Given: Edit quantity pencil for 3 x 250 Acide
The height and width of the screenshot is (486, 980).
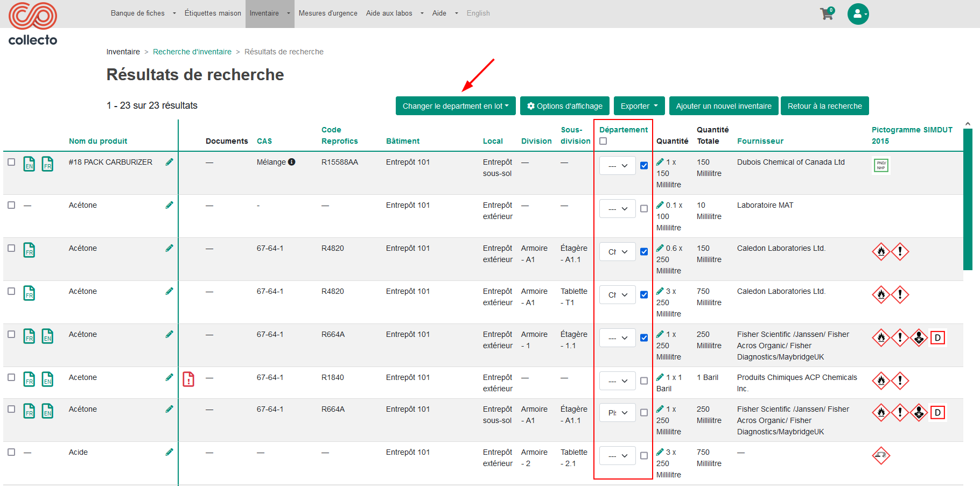Looking at the screenshot, I should tap(660, 452).
